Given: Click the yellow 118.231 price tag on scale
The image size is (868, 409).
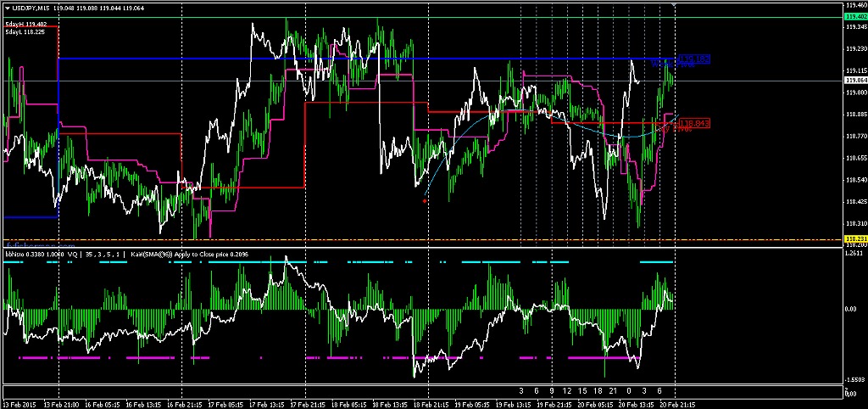Looking at the screenshot, I should 855,239.
